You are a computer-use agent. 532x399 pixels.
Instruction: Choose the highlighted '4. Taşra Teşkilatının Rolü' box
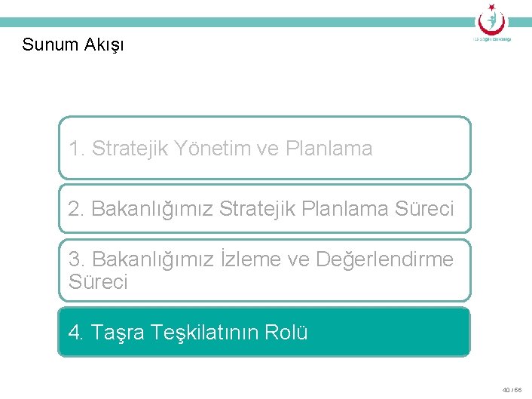click(264, 332)
